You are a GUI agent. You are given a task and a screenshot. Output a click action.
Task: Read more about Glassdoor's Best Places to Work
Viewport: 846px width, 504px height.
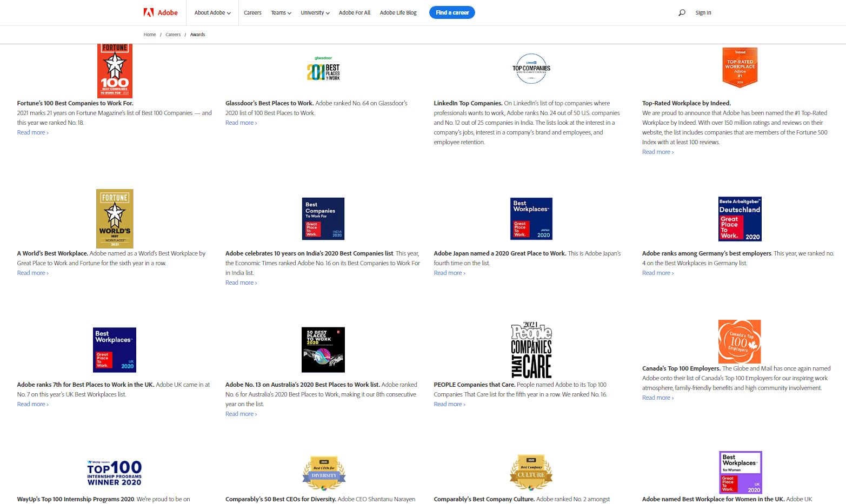click(x=241, y=123)
